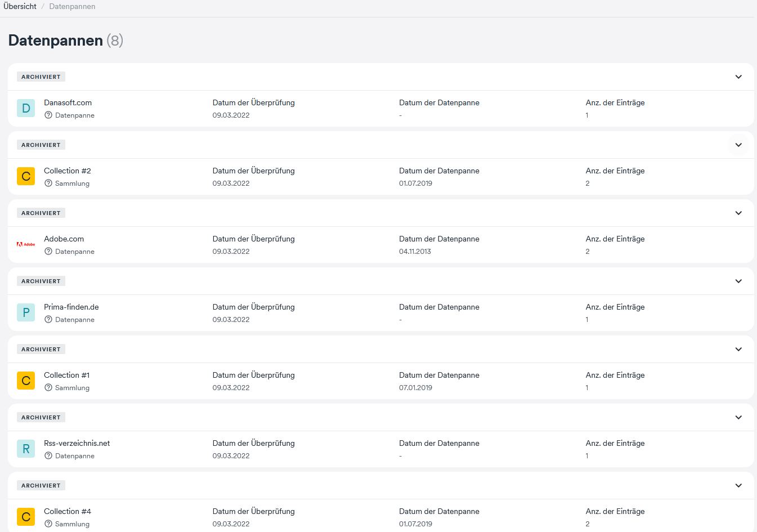
Task: Expand the Collection #2 entry chevron
Action: (x=738, y=145)
